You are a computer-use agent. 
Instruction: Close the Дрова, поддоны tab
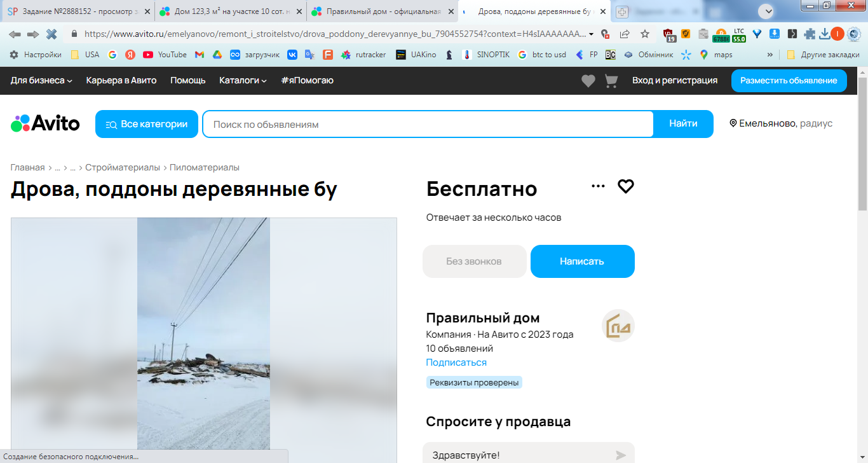pyautogui.click(x=603, y=11)
